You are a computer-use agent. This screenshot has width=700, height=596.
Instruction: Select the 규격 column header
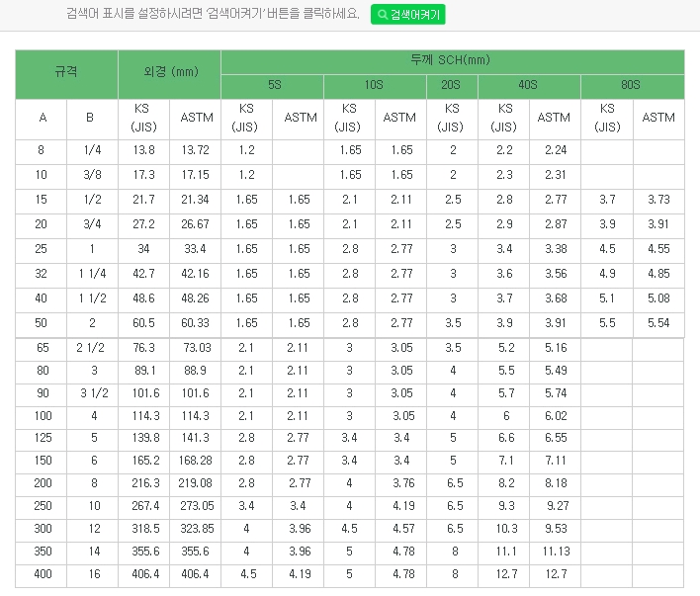coord(66,72)
